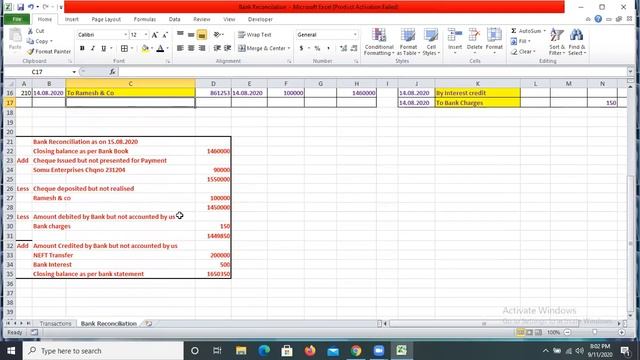
Task: Select the Format Painter tool
Action: pyautogui.click(x=49, y=51)
